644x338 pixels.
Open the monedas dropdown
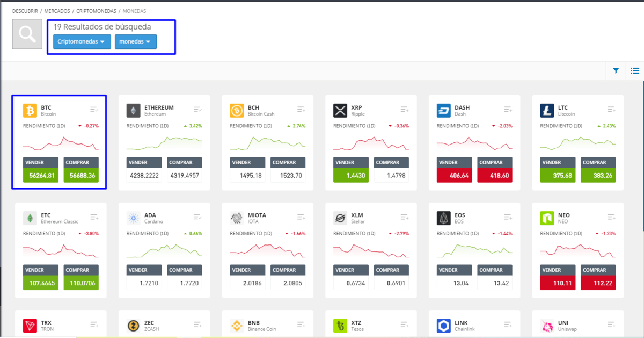(x=136, y=41)
